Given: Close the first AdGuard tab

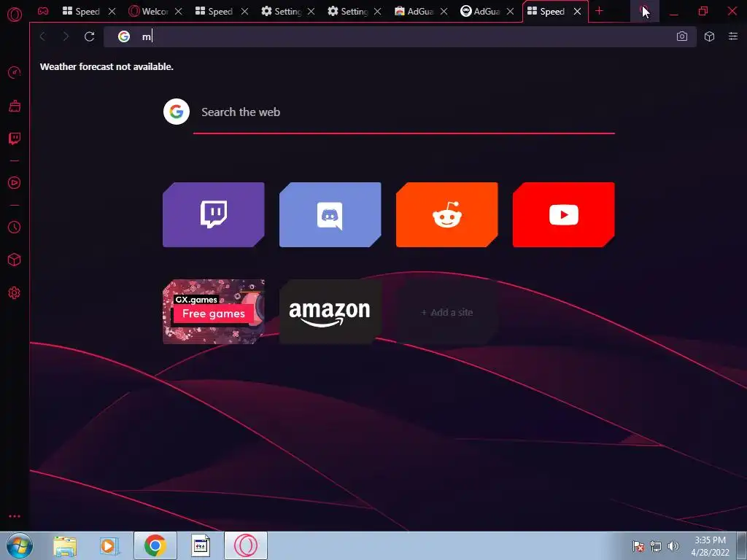Looking at the screenshot, I should coord(444,12).
